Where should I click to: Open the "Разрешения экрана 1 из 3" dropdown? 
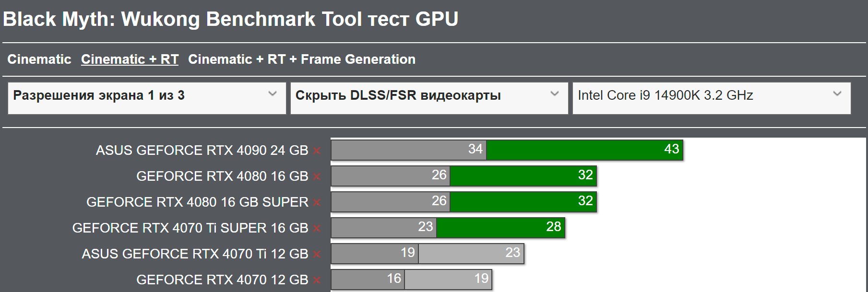146,98
